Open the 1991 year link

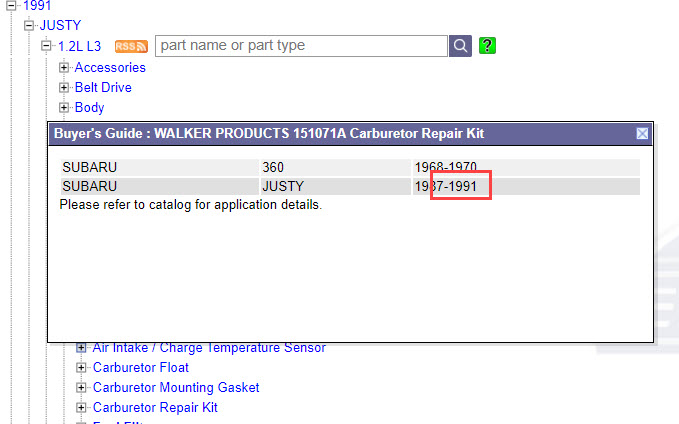37,6
